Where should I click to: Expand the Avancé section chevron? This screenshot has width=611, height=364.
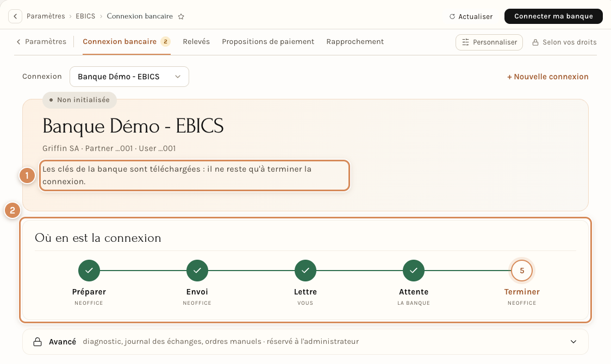(573, 342)
